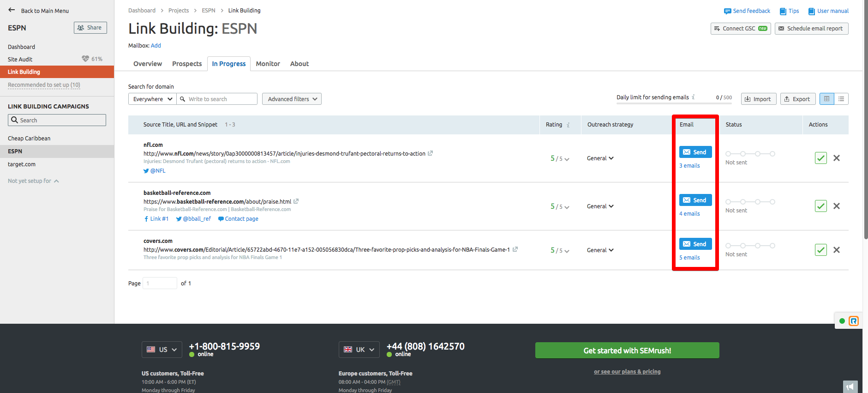Mark basketball-reference.com as done with checkmark

820,206
